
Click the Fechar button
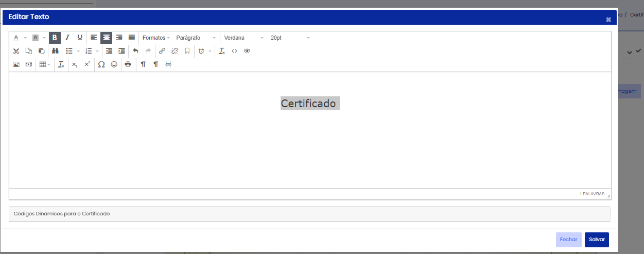pyautogui.click(x=569, y=240)
